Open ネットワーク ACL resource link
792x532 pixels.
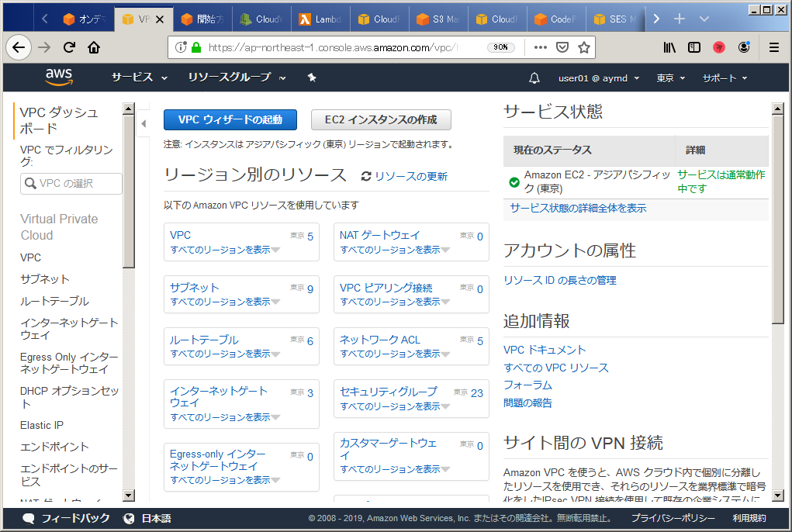click(380, 340)
